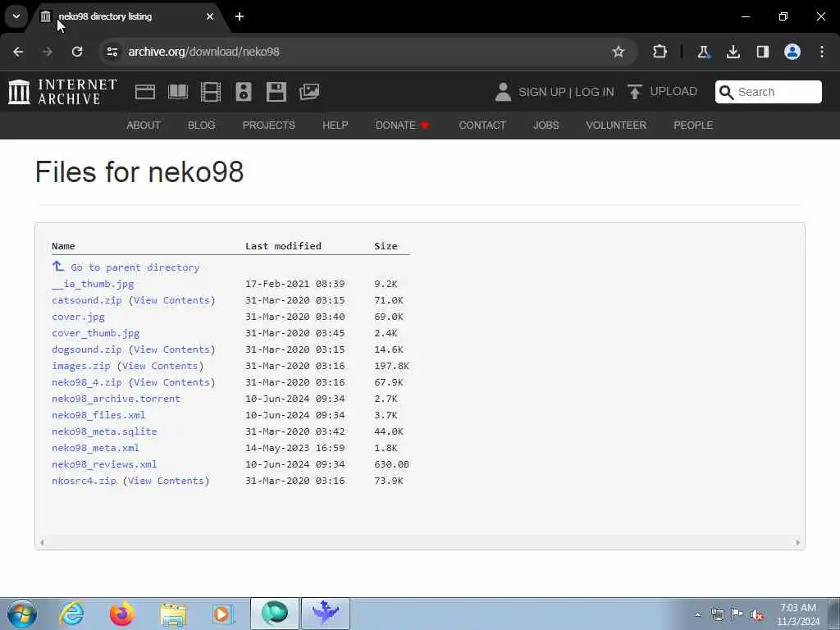Open the CONTACT menu item
The height and width of the screenshot is (630, 840).
click(482, 126)
